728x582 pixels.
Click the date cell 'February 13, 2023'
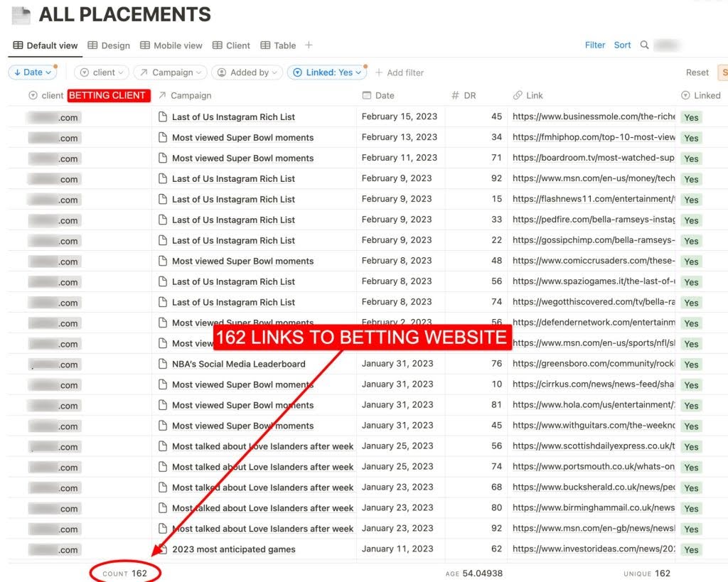coord(400,137)
